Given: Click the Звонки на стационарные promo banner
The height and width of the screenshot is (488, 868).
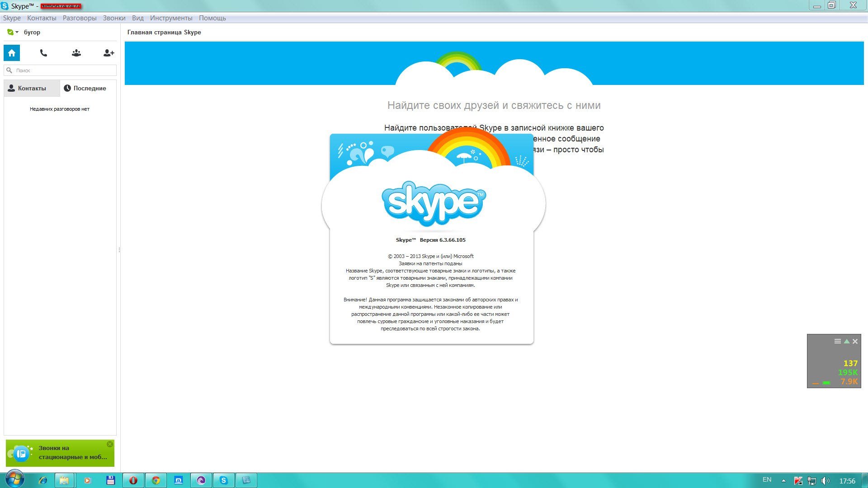Looking at the screenshot, I should click(60, 453).
